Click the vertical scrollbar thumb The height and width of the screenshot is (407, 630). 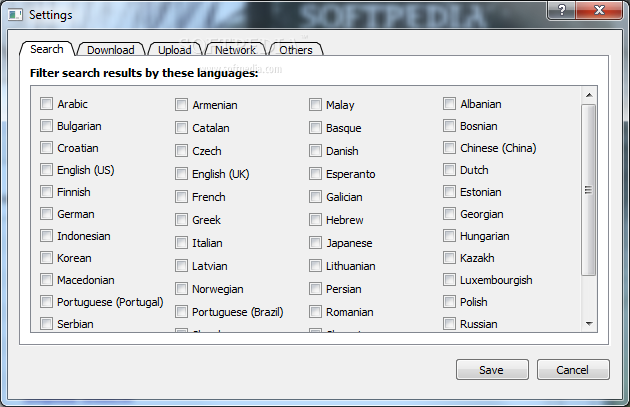click(x=589, y=190)
